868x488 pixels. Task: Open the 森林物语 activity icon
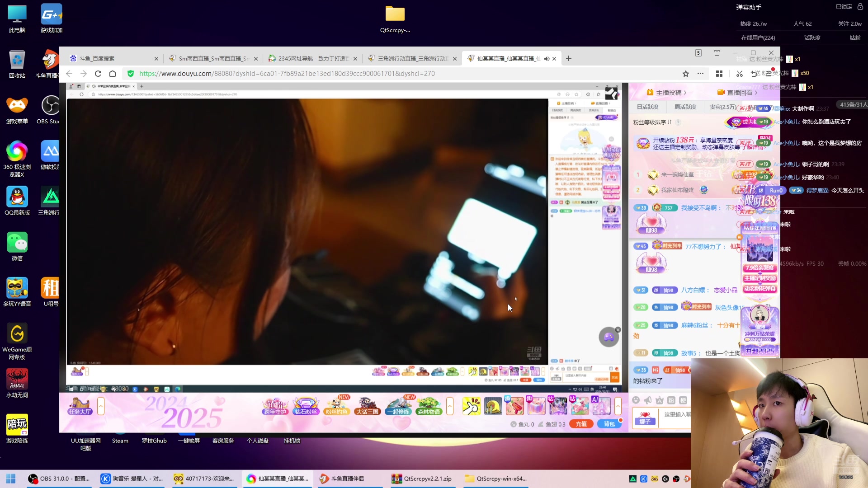point(429,406)
